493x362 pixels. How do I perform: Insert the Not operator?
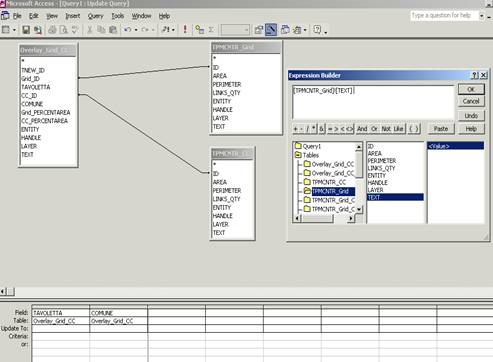(386, 129)
